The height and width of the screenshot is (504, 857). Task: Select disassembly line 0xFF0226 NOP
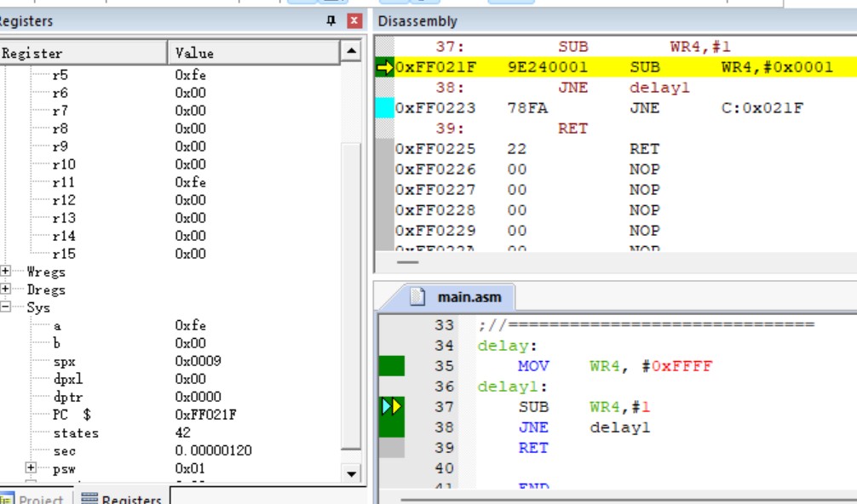point(625,169)
